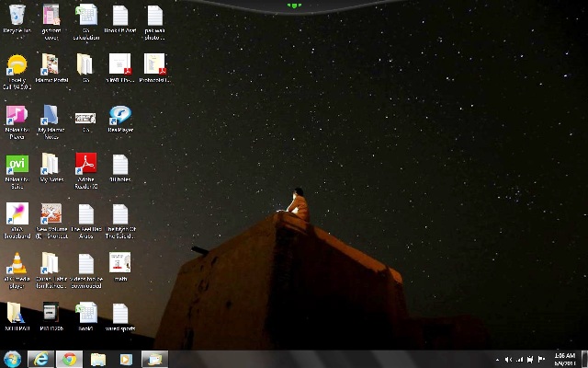Open the 'math' file on the desktop

(120, 263)
